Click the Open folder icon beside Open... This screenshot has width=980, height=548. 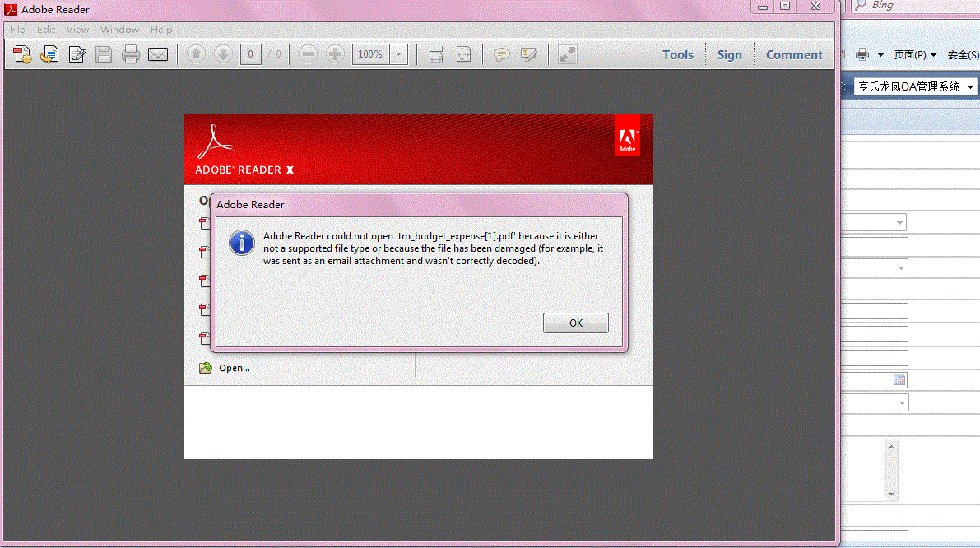point(206,368)
